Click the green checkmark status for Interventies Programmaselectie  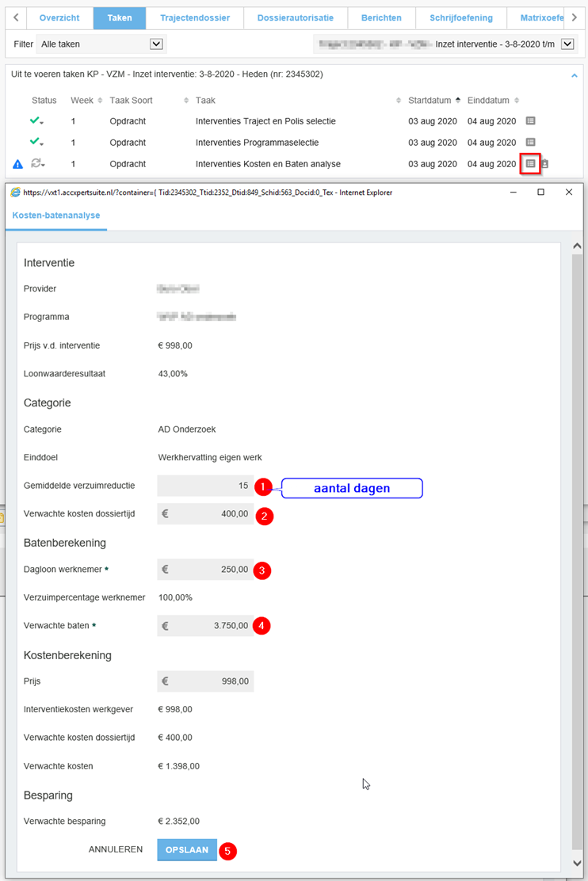coord(36,143)
